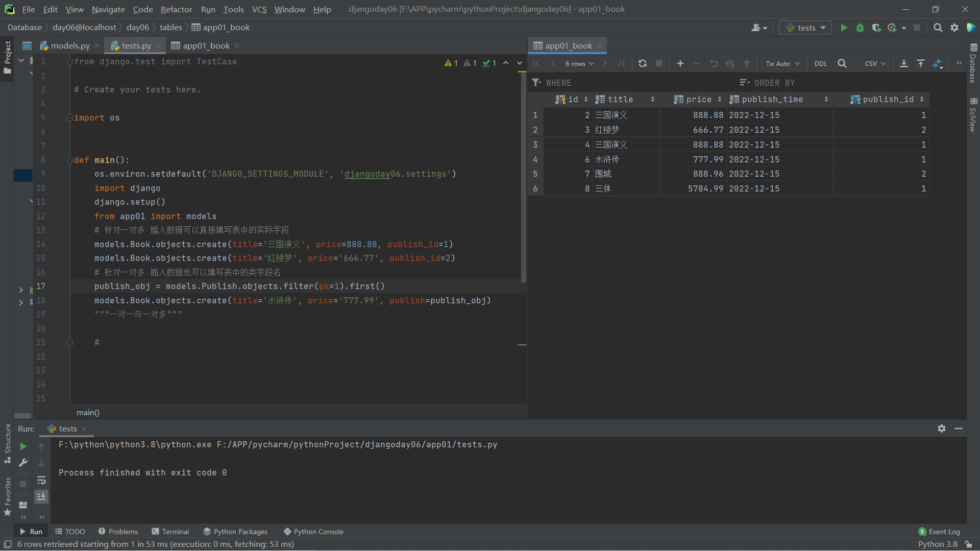This screenshot has height=551, width=980.
Task: Export table data with download icon
Action: point(903,63)
